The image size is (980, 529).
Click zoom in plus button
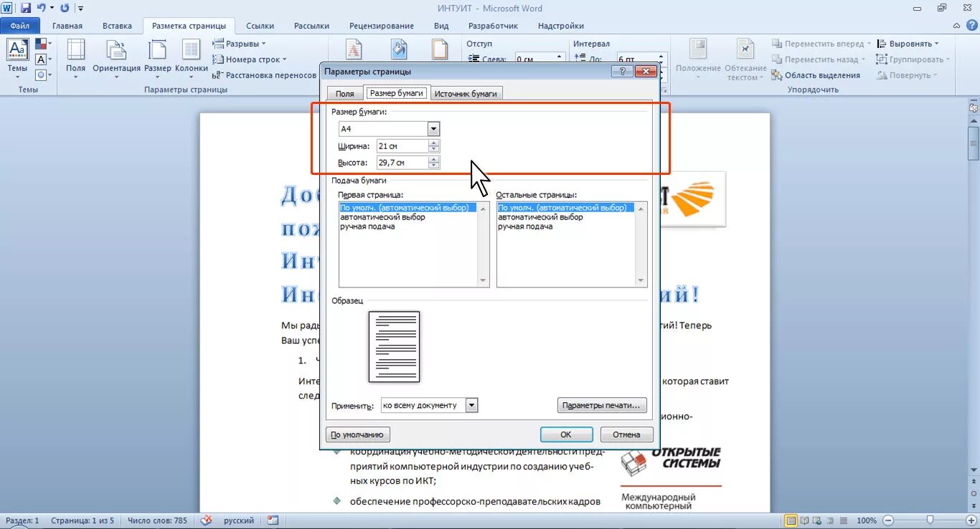pos(972,520)
